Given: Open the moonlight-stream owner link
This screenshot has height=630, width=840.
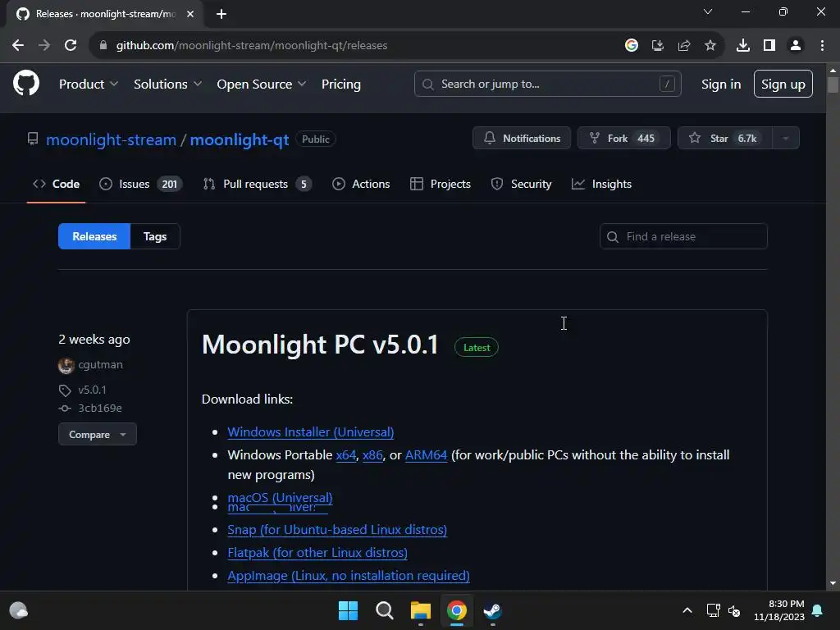Looking at the screenshot, I should click(x=111, y=139).
